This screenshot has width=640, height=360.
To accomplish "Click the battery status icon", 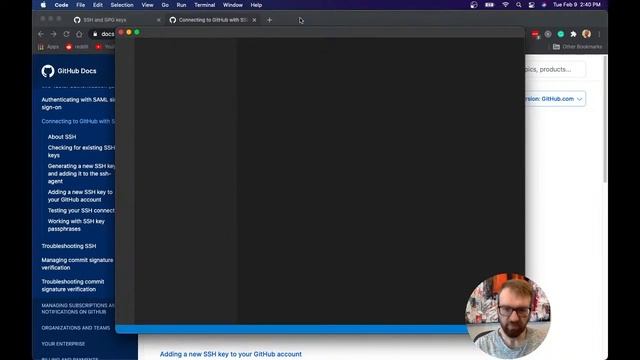I will click(x=489, y=5).
